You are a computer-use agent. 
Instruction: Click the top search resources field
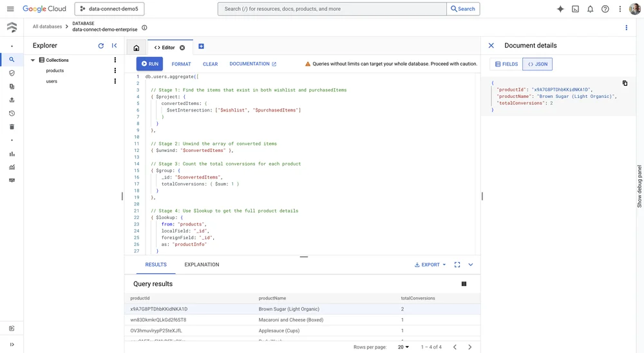coord(332,8)
